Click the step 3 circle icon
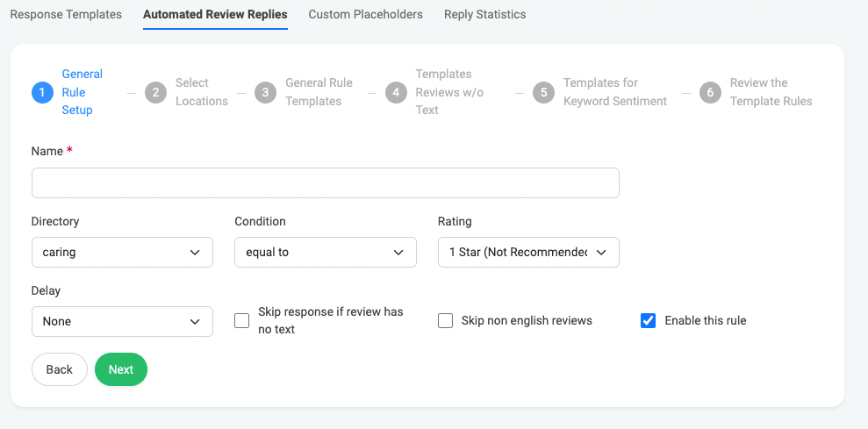 coord(265,92)
